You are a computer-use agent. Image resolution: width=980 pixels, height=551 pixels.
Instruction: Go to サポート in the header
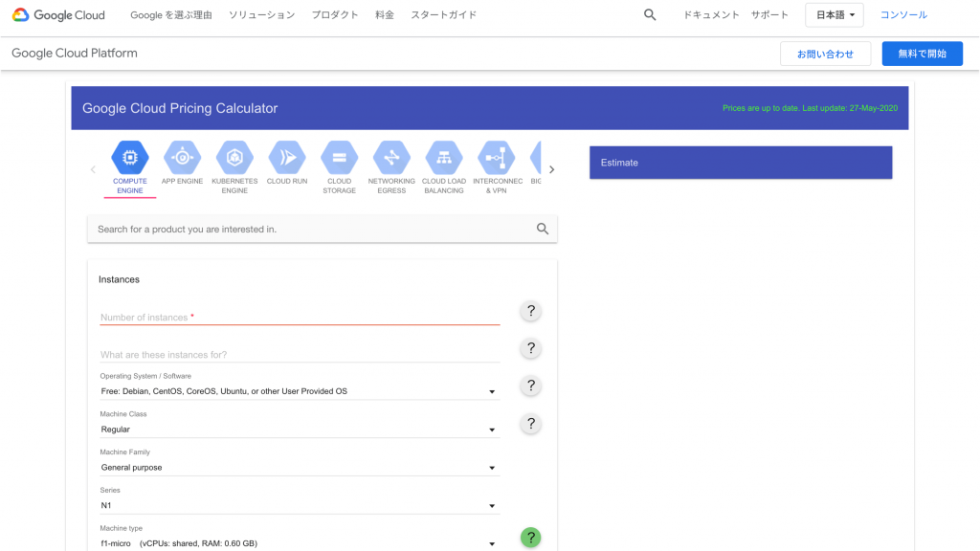pyautogui.click(x=769, y=15)
